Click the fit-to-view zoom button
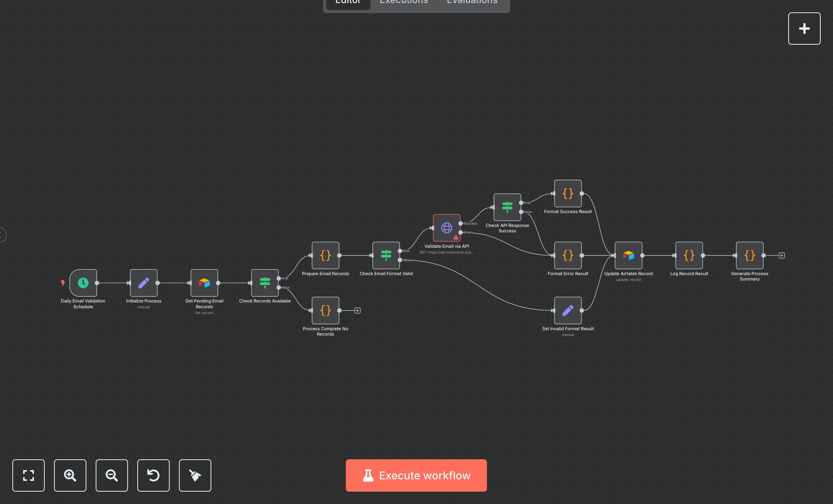833x504 pixels. click(x=29, y=475)
